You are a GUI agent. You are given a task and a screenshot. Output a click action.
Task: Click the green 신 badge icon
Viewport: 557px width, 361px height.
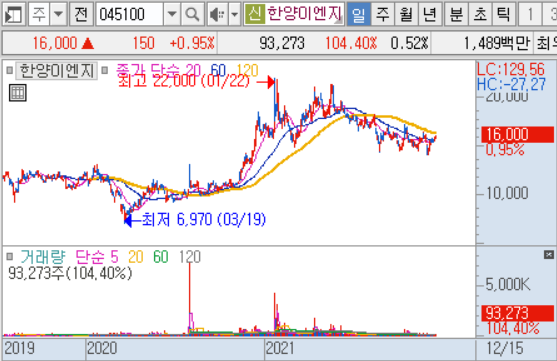tap(255, 14)
